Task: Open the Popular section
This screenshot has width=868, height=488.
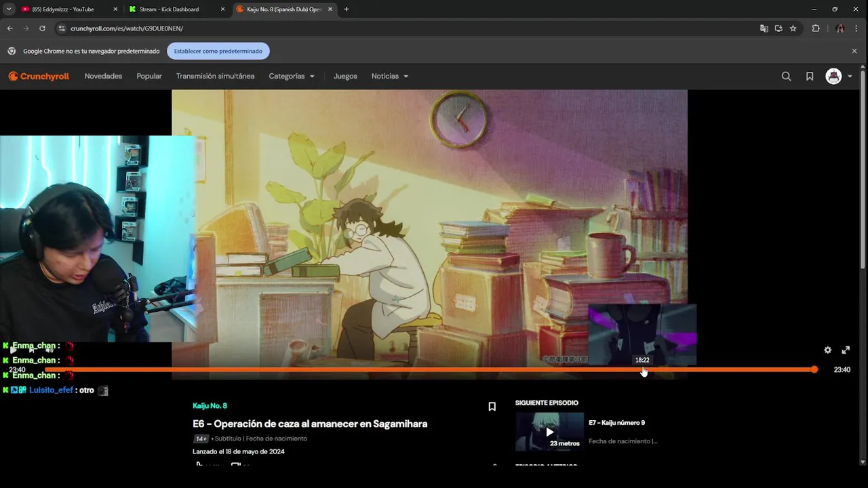Action: pyautogui.click(x=149, y=77)
